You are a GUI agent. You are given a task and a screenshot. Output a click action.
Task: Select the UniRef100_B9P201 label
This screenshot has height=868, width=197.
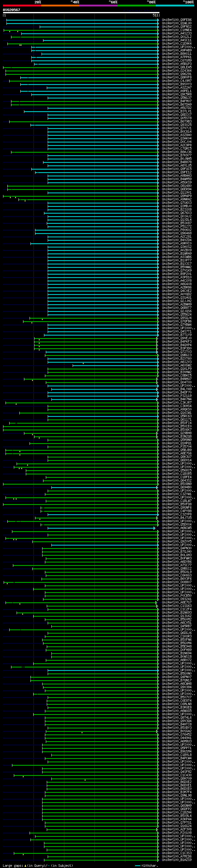(x=176, y=274)
